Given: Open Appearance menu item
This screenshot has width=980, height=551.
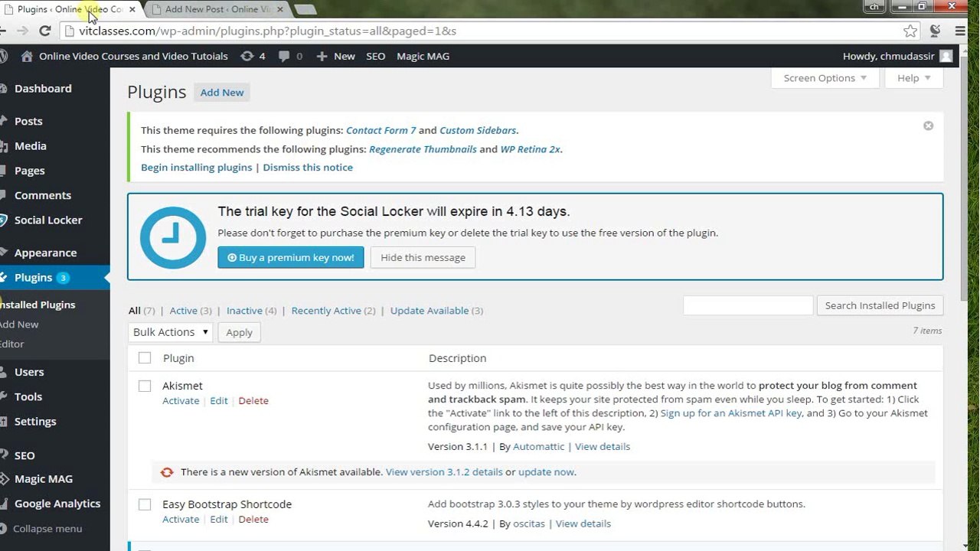Looking at the screenshot, I should [x=45, y=253].
